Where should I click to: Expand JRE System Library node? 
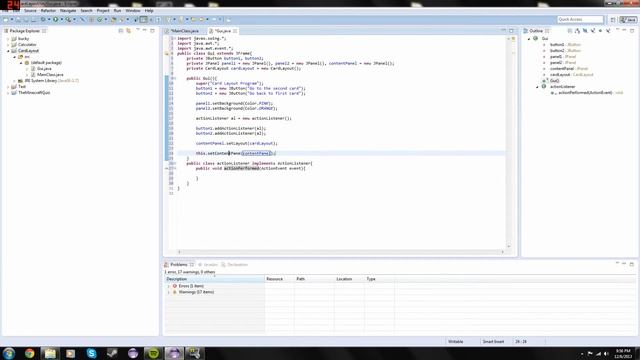[x=15, y=81]
